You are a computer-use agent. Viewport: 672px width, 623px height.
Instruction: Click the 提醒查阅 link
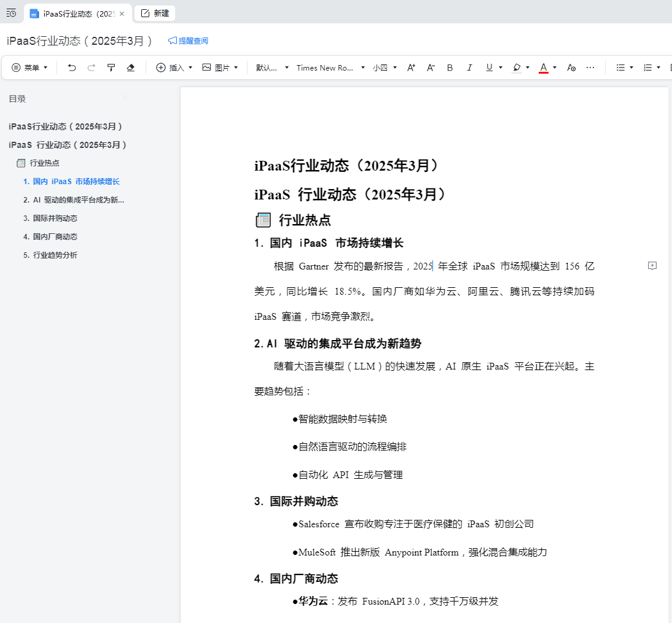pos(189,41)
